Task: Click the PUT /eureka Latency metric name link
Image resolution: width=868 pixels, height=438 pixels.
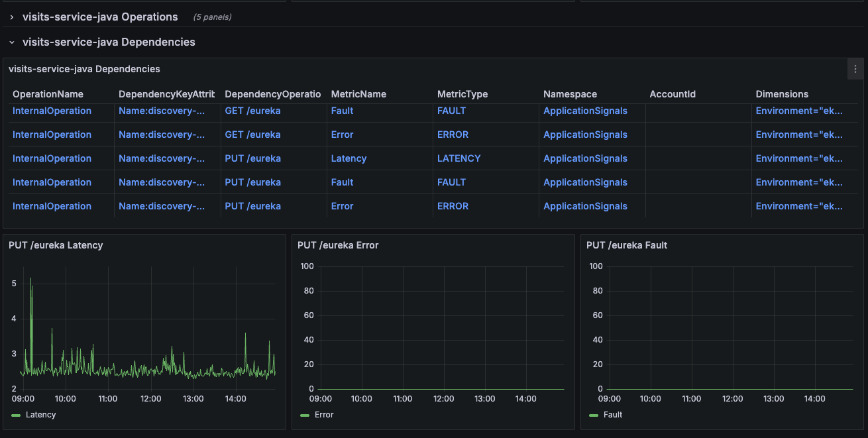Action: click(x=349, y=158)
